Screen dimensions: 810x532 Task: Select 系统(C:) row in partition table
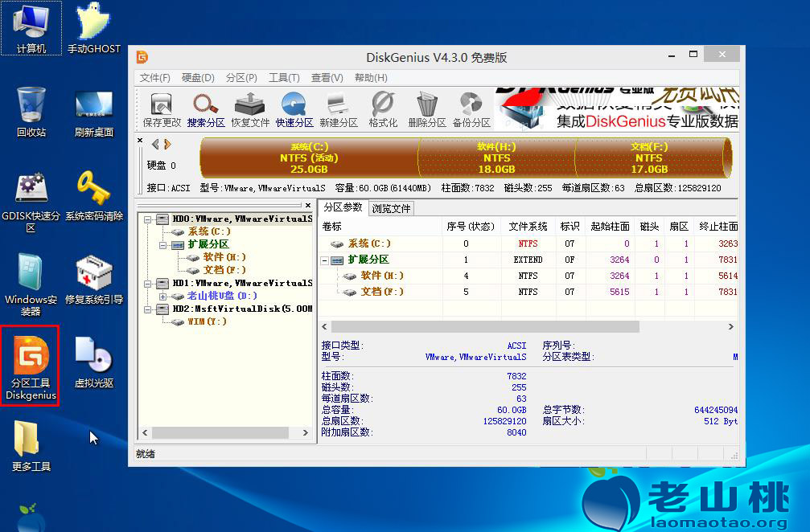pos(528,243)
